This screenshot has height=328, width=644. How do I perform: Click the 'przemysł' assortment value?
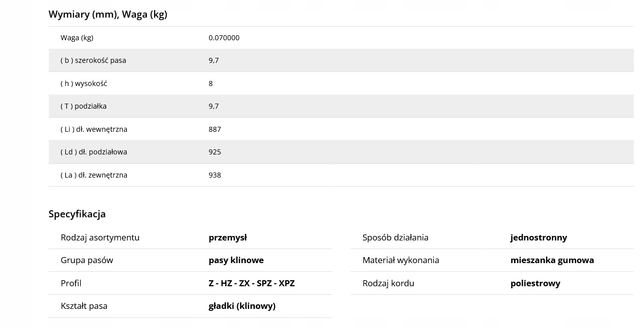228,237
